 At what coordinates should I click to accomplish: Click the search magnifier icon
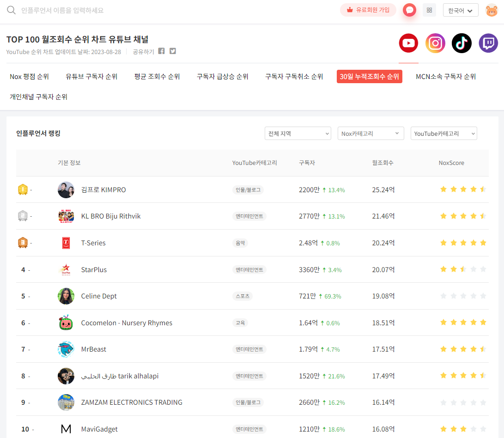pyautogui.click(x=11, y=10)
